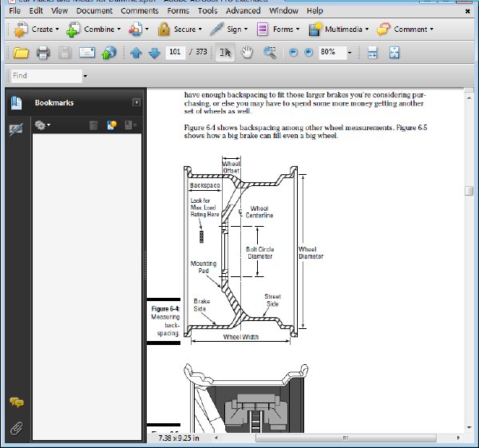Open the Comments panel icon in sidebar

coord(17,402)
